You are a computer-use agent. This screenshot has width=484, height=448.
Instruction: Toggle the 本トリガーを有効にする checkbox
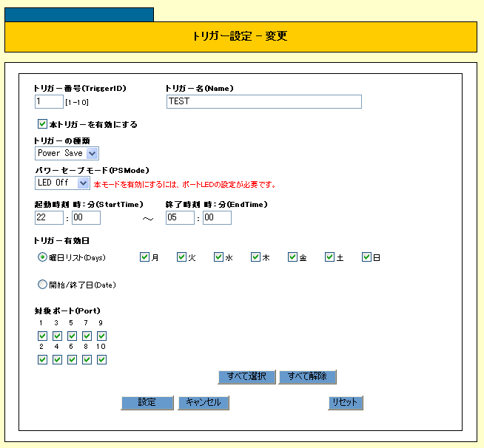[42, 124]
